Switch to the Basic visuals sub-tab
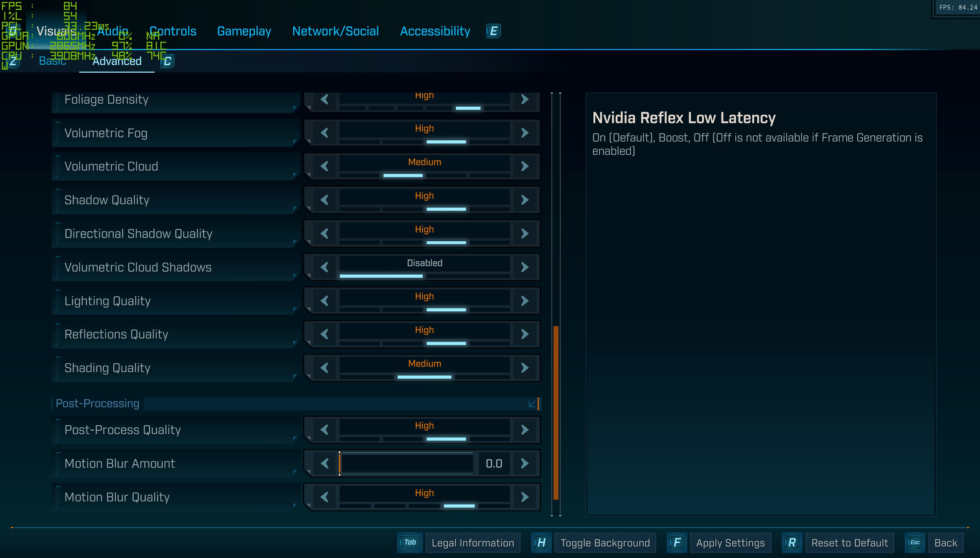The height and width of the screenshot is (558, 980). 52,61
